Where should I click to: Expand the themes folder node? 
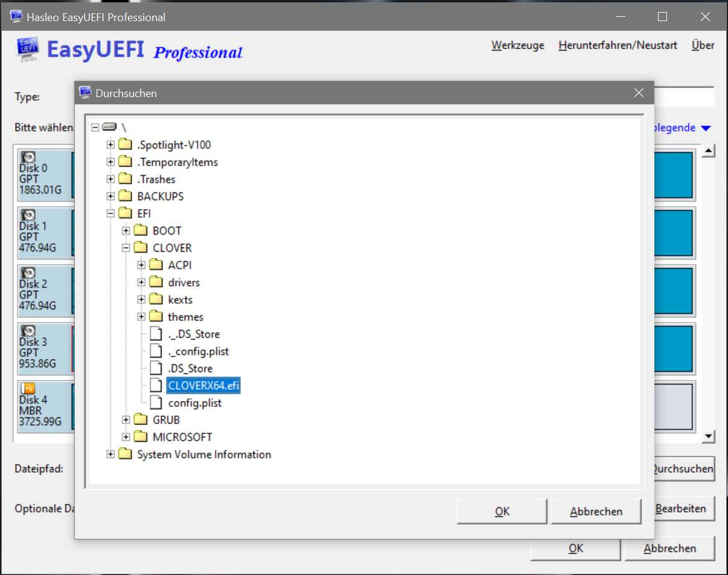point(142,317)
